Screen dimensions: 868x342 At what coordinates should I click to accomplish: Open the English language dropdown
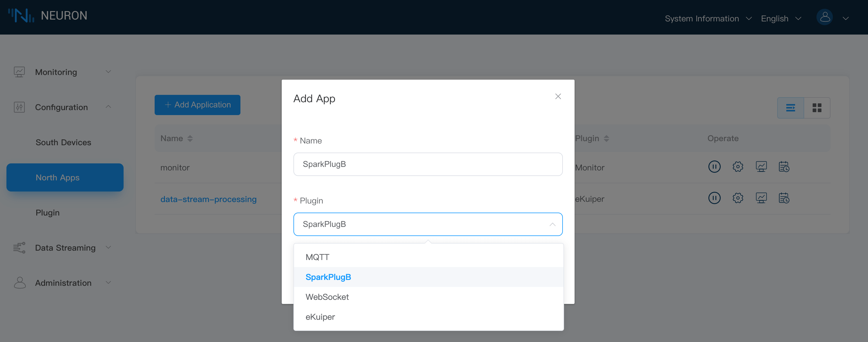coord(780,18)
